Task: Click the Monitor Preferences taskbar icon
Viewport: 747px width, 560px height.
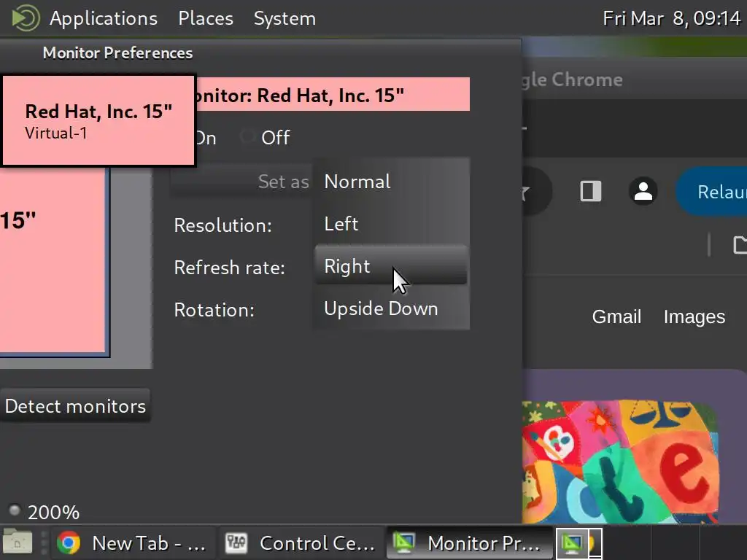Action: (x=404, y=542)
